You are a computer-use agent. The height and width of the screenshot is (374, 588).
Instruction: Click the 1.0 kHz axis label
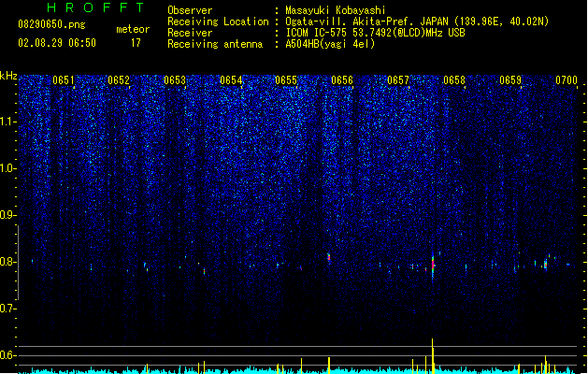coord(8,168)
